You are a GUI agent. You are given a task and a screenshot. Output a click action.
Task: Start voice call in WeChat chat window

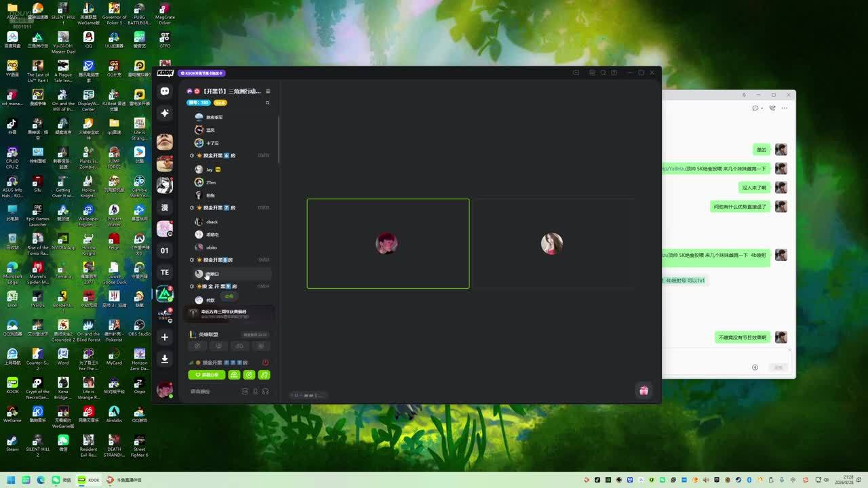click(x=772, y=108)
